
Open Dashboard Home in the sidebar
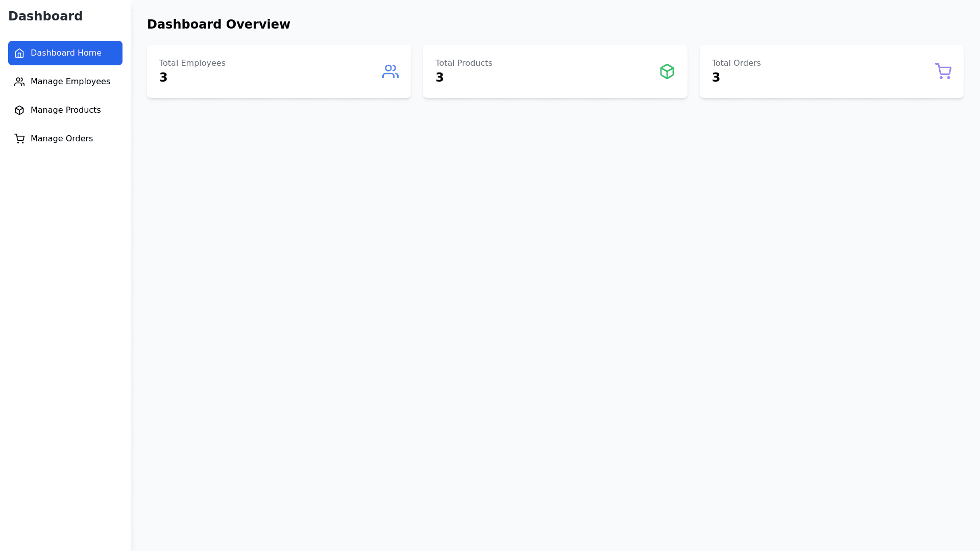[x=65, y=53]
